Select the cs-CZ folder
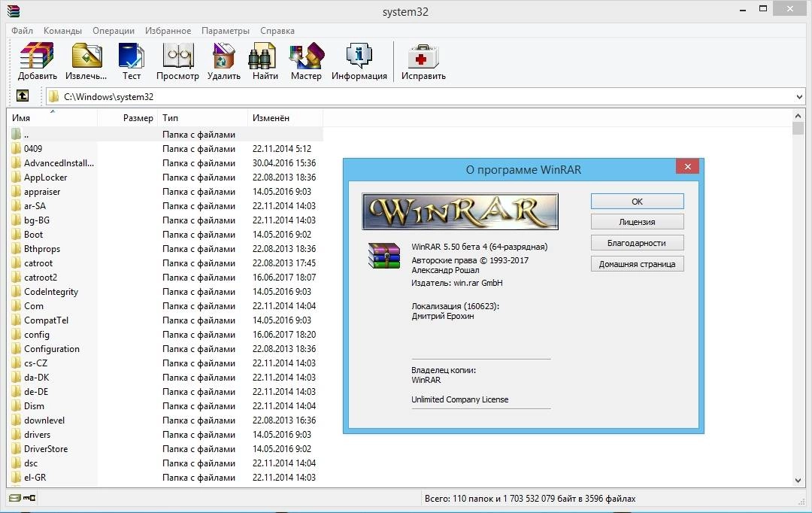This screenshot has width=812, height=513. (x=36, y=363)
